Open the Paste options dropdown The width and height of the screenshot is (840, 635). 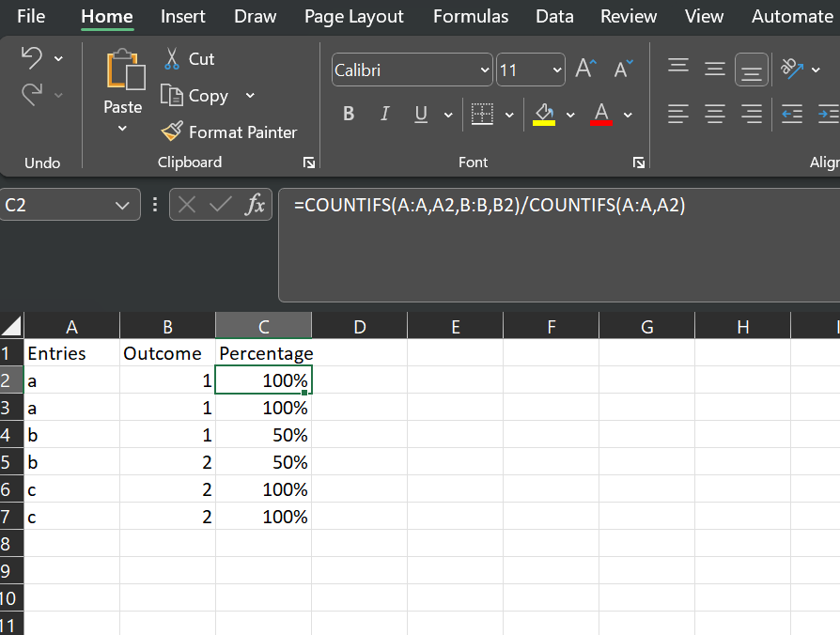point(123,129)
